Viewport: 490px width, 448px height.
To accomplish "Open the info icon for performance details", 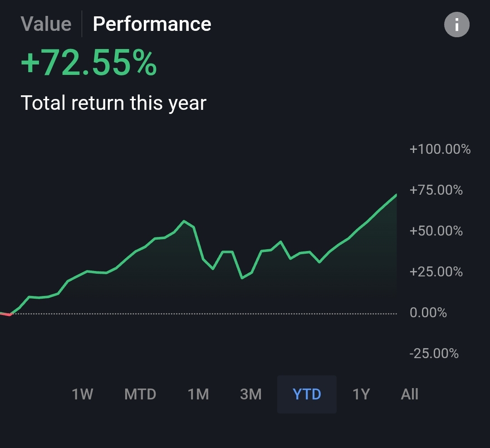I will [x=456, y=25].
